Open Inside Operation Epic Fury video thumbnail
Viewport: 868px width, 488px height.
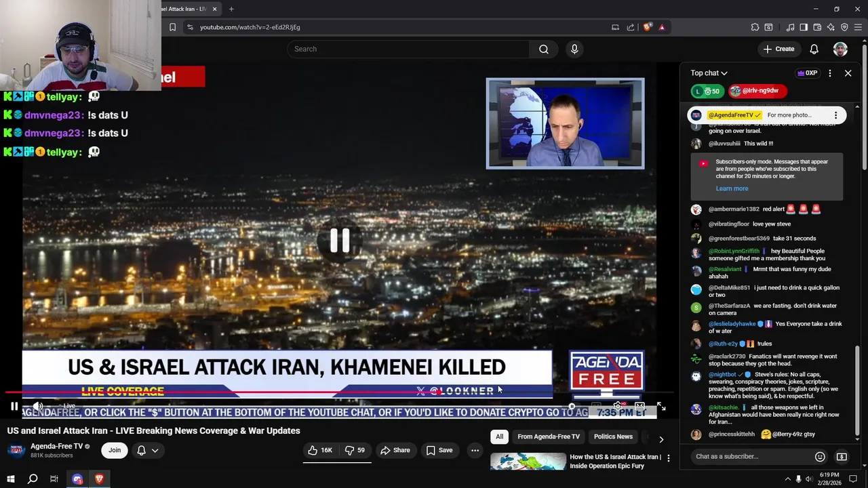(x=528, y=462)
